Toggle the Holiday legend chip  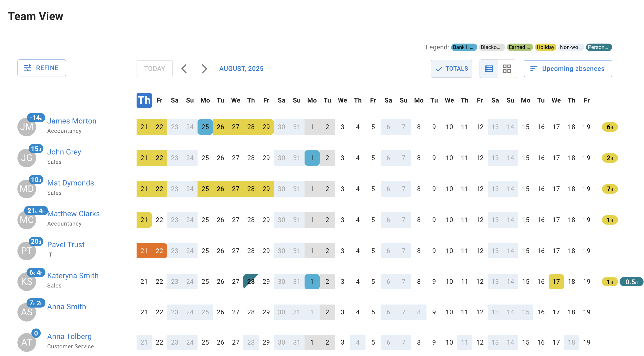(545, 47)
